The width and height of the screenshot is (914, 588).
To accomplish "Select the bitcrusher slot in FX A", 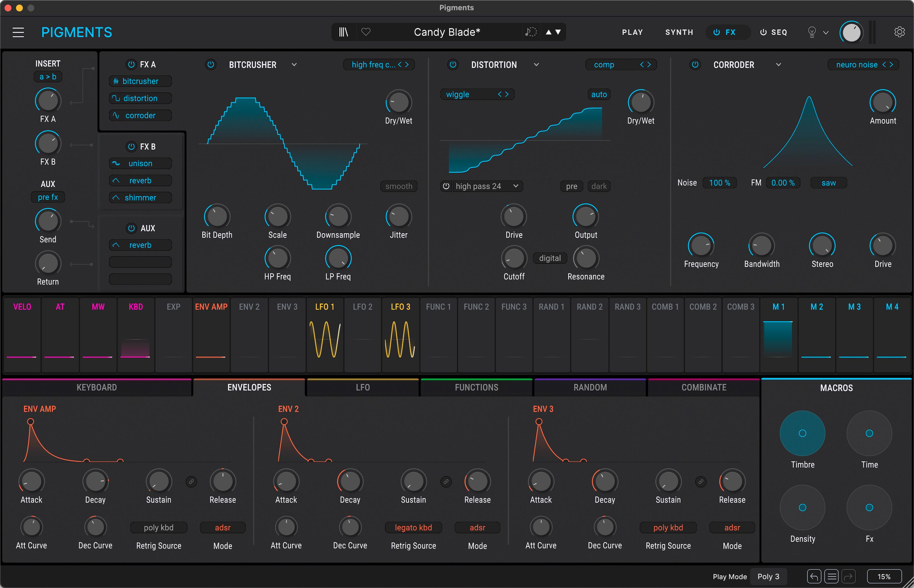I will 140,81.
